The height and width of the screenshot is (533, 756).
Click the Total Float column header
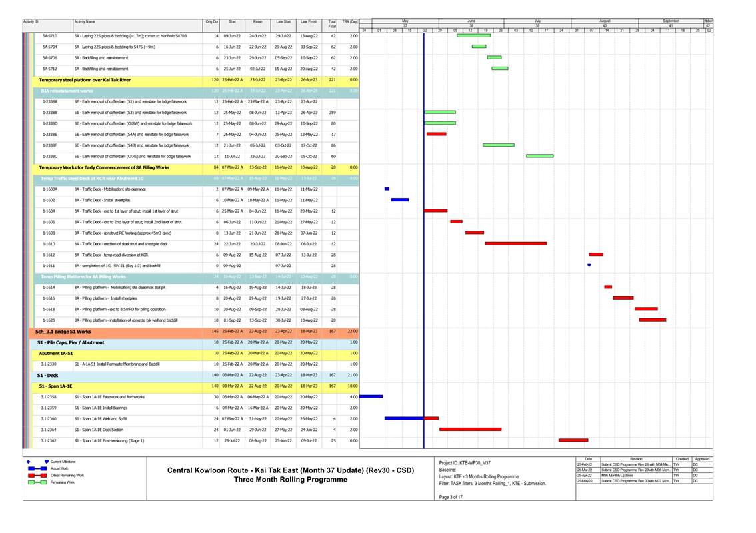[x=332, y=23]
